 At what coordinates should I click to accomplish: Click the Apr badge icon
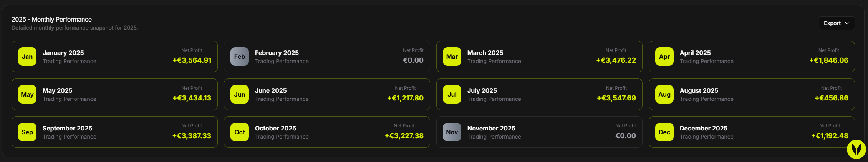pyautogui.click(x=664, y=57)
